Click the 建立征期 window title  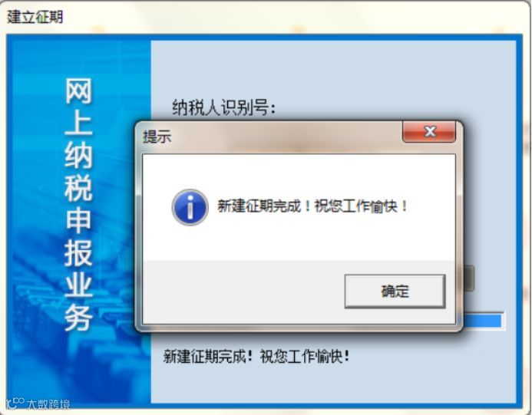[35, 17]
